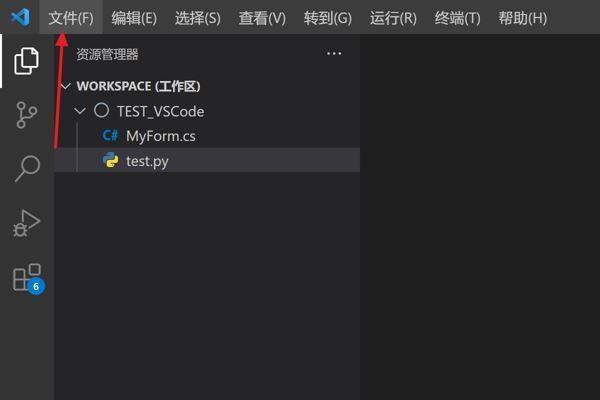Click the Python icon beside test.py
Viewport: 600px width, 400px height.
111,160
